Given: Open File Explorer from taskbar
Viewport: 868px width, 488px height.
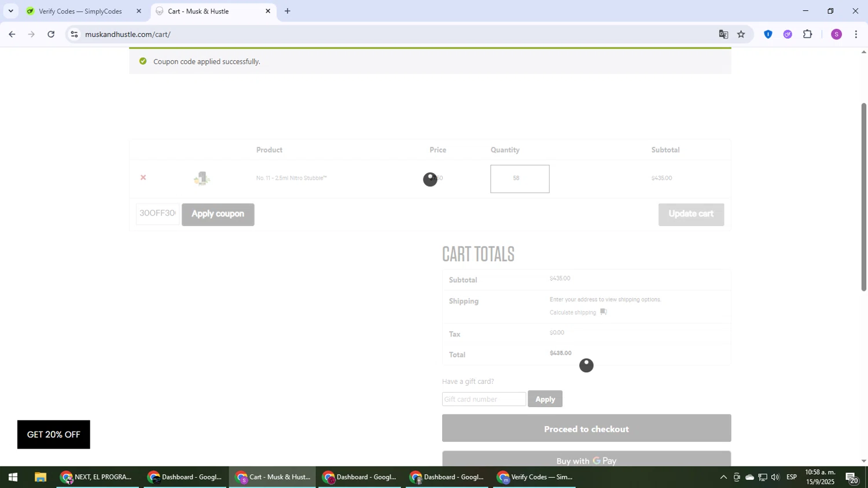Looking at the screenshot, I should coord(40,478).
